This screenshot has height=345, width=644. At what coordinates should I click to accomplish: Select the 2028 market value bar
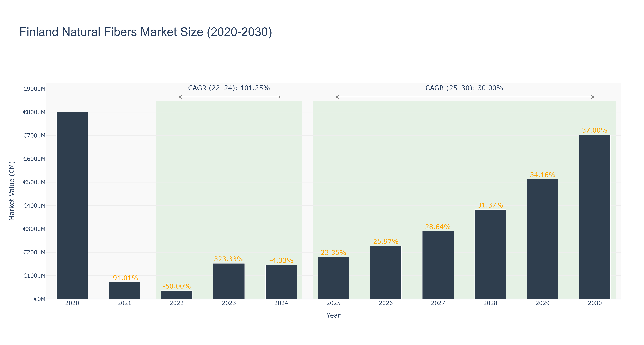click(x=490, y=254)
